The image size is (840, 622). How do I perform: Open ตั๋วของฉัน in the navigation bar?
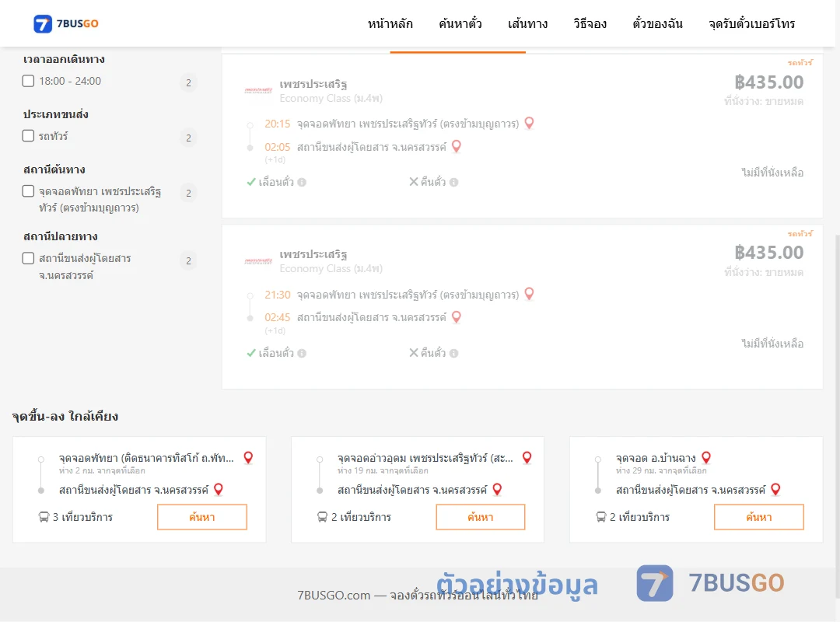(x=657, y=23)
